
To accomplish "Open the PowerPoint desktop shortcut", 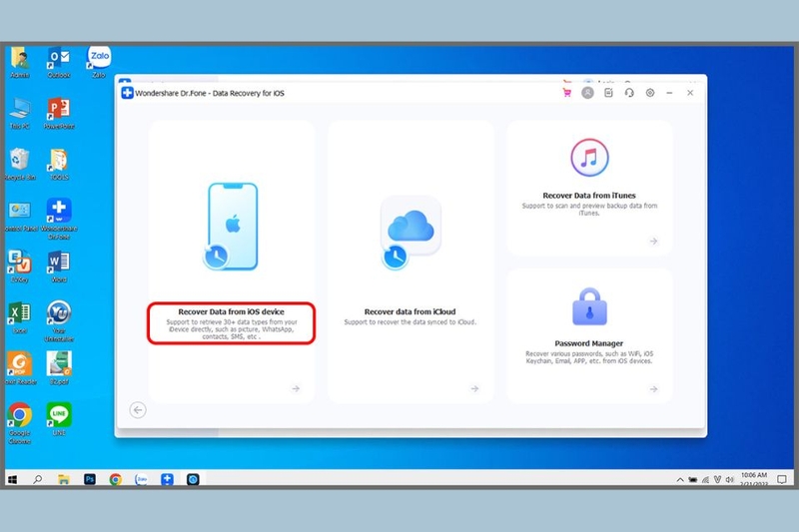I will [x=59, y=113].
